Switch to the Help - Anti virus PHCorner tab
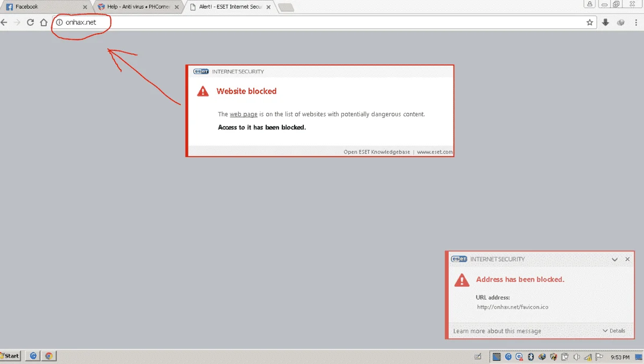This screenshot has height=364, width=644. coord(138,7)
